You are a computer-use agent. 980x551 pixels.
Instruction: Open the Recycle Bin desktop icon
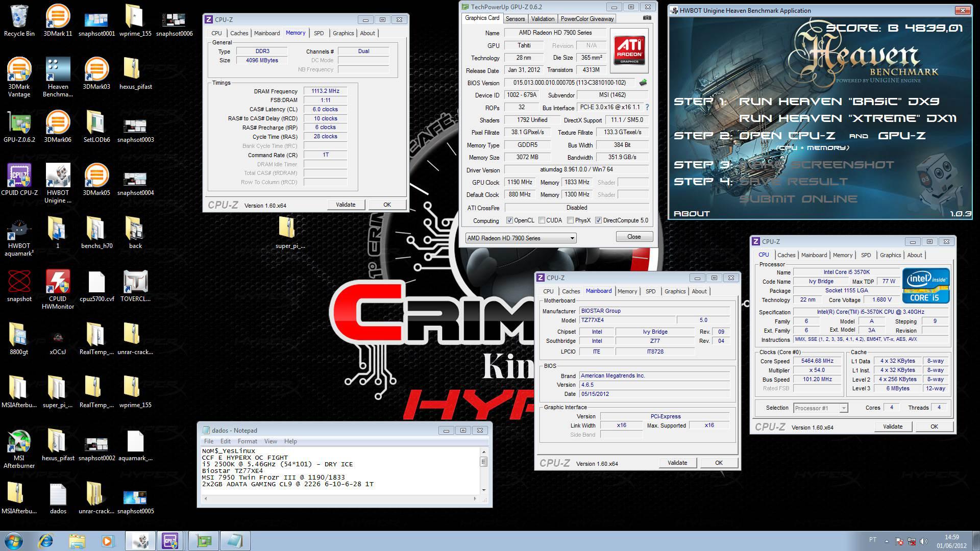point(19,20)
